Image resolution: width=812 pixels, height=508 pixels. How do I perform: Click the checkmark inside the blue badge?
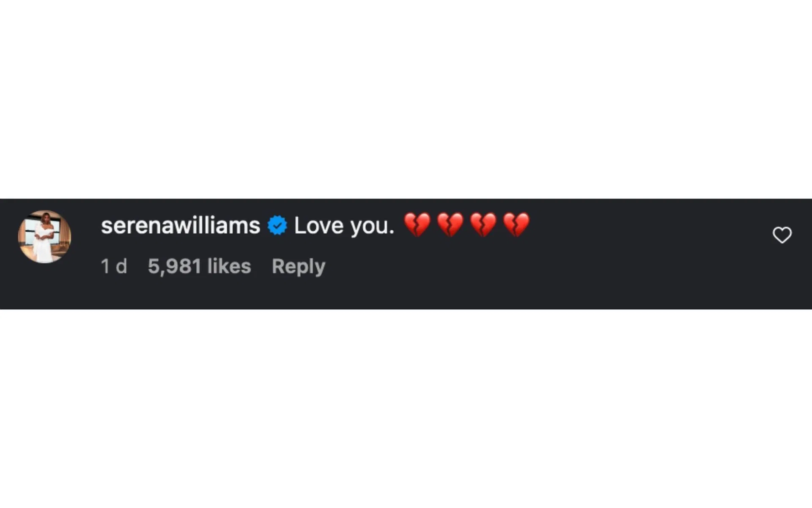pyautogui.click(x=277, y=226)
